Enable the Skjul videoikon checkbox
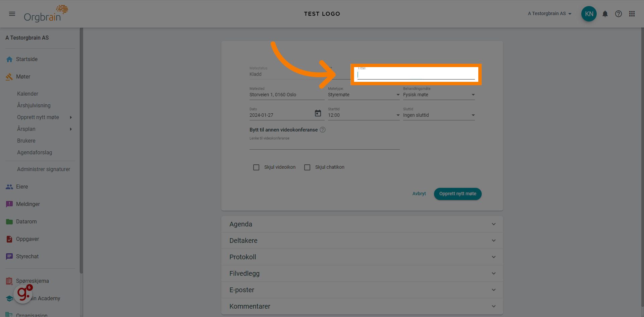The width and height of the screenshot is (644, 317). [x=256, y=167]
